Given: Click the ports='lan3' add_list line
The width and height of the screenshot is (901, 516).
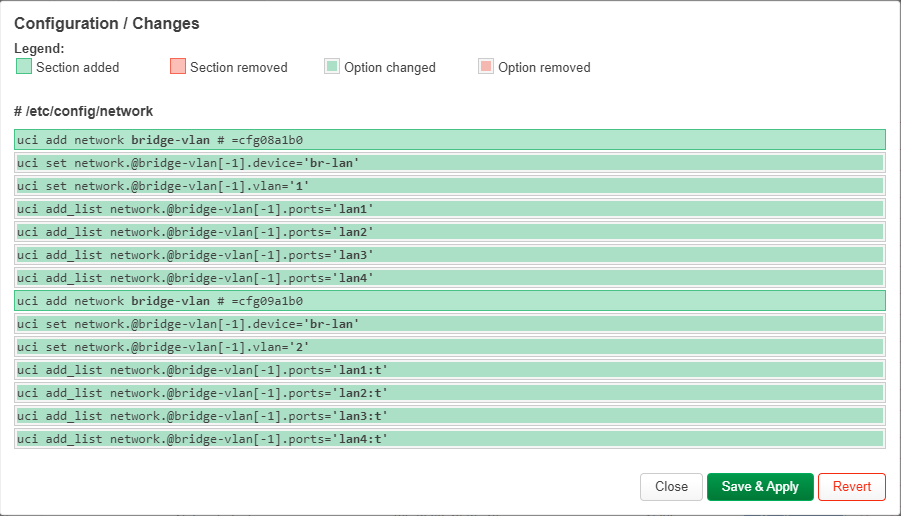Looking at the screenshot, I should [450, 255].
